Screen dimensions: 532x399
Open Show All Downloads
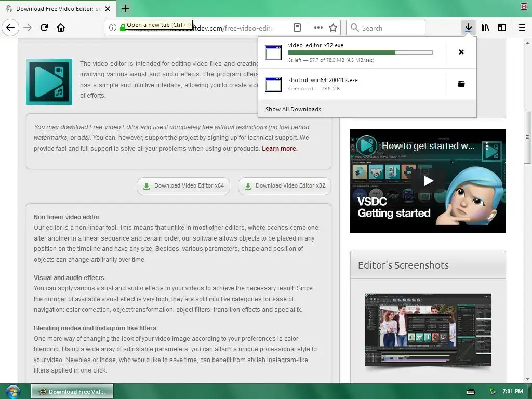293,109
